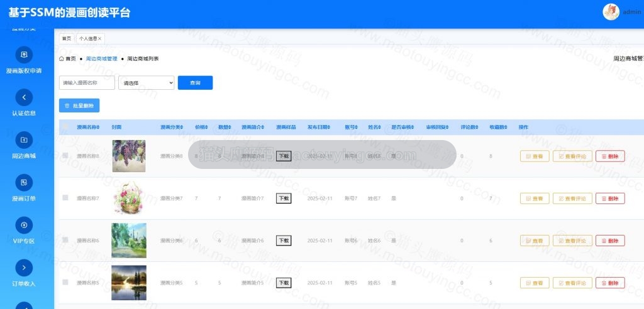Delete the 漫画名称7 row
This screenshot has width=644, height=309.
coord(610,198)
